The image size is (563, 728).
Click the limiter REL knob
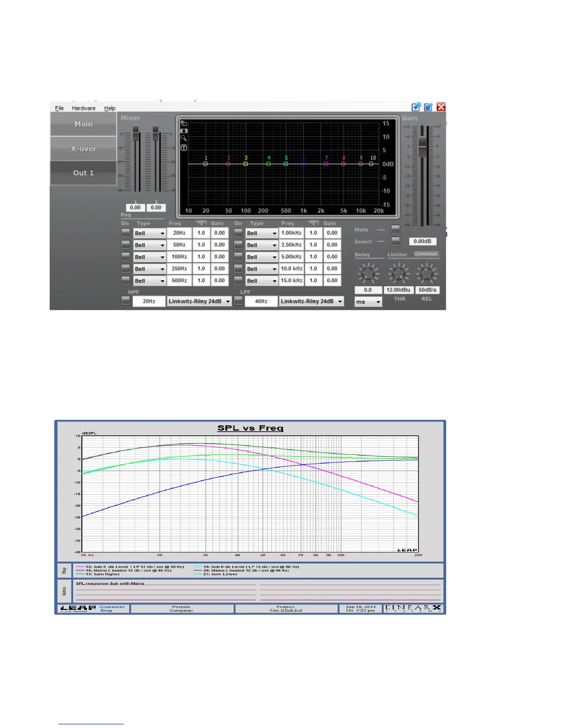(x=427, y=273)
